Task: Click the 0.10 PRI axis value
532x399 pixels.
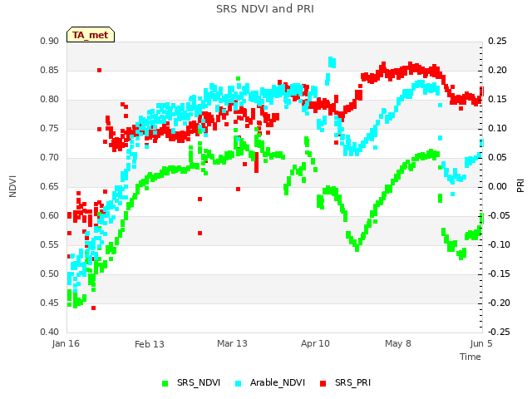Action: coord(497,129)
